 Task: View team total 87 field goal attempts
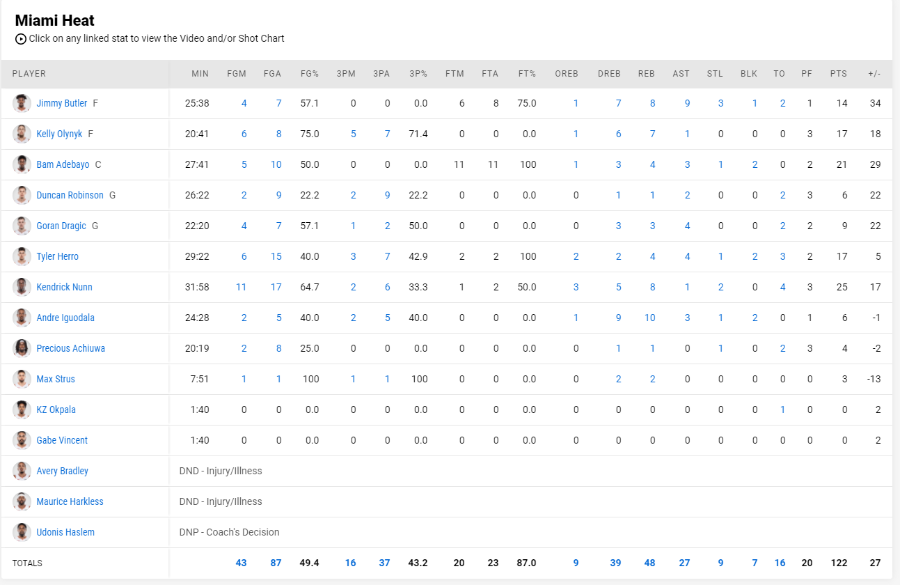click(x=276, y=563)
